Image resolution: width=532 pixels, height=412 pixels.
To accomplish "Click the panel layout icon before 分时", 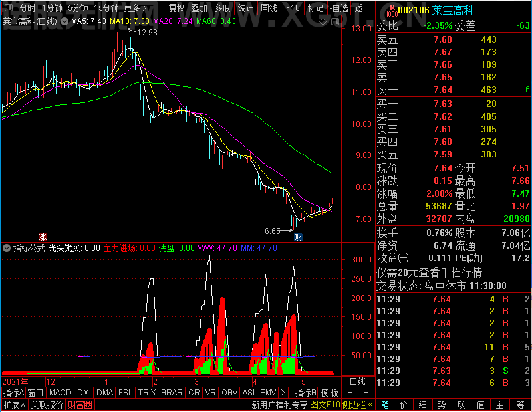I will [x=9, y=7].
